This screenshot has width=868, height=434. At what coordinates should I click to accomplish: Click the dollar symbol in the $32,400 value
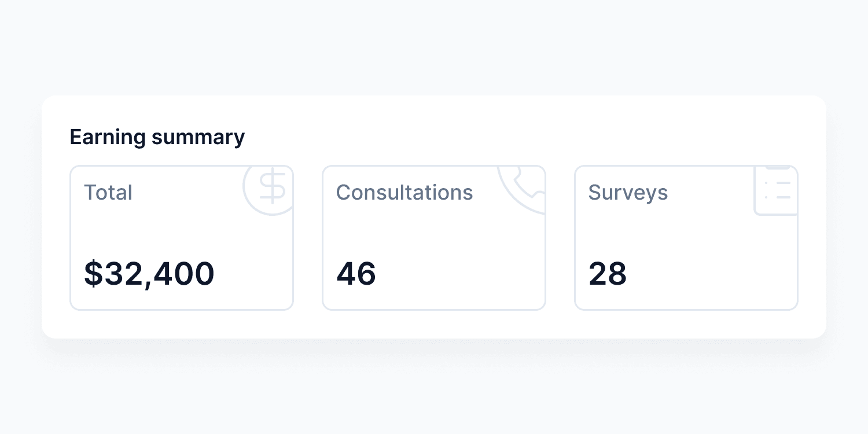[x=93, y=274]
